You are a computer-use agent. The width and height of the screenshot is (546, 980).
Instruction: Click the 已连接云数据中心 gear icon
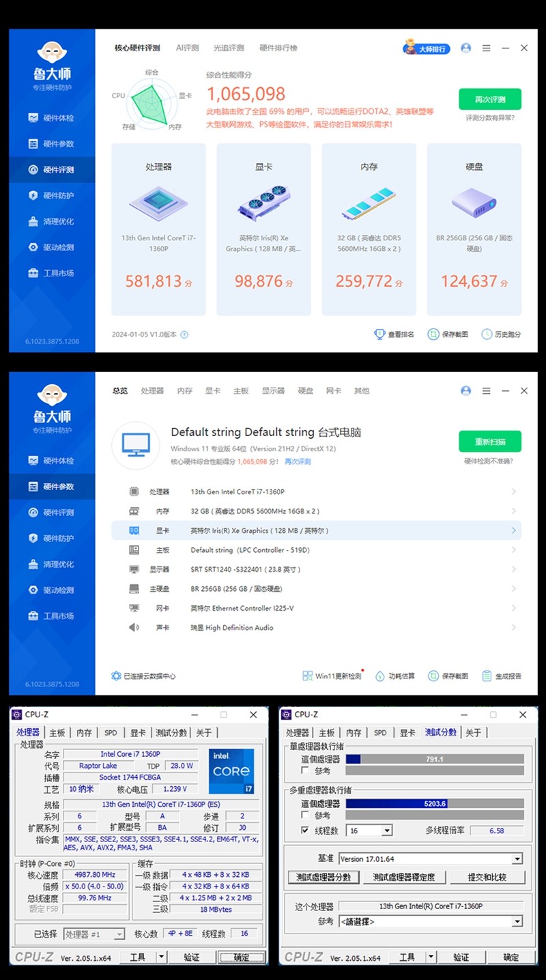point(116,676)
